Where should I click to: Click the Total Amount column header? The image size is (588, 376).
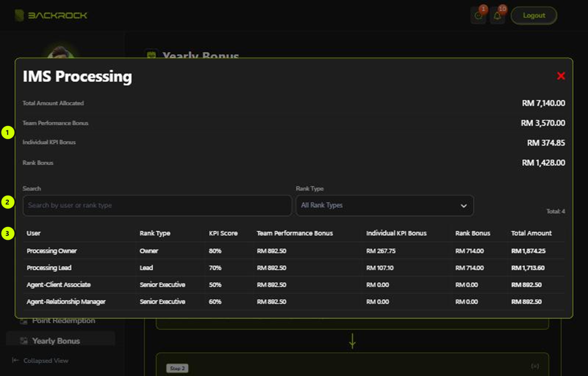pyautogui.click(x=532, y=233)
